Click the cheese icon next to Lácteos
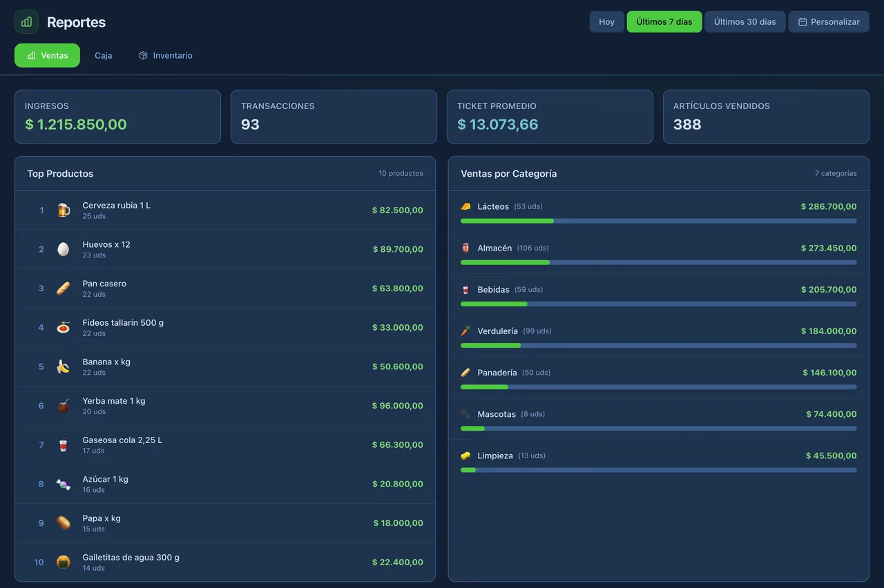Screen dimensions: 884x588 (465, 206)
